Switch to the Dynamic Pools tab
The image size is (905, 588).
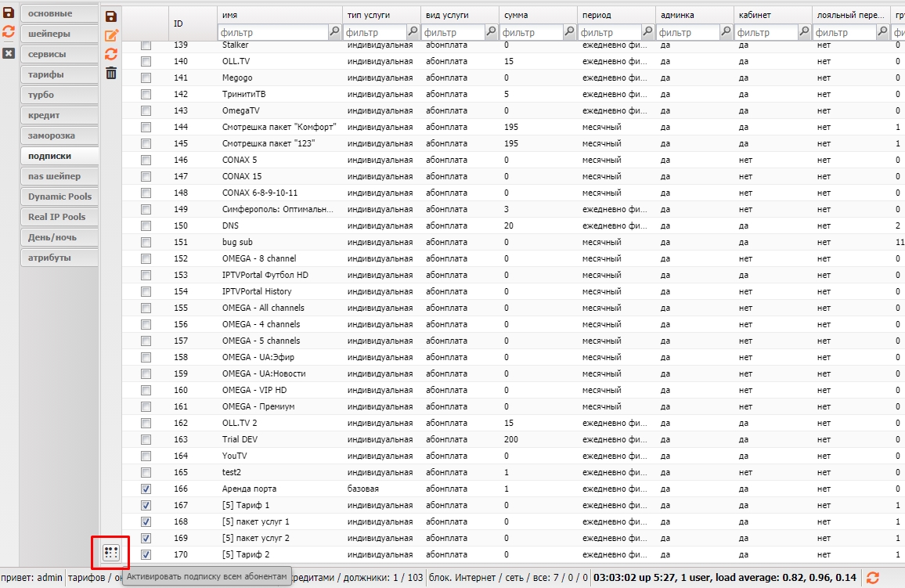point(59,197)
